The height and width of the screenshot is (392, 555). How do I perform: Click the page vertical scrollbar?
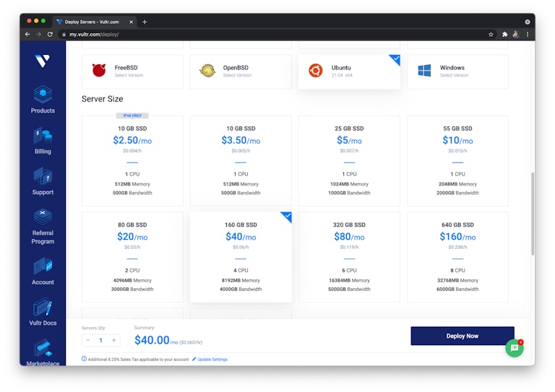(533, 214)
